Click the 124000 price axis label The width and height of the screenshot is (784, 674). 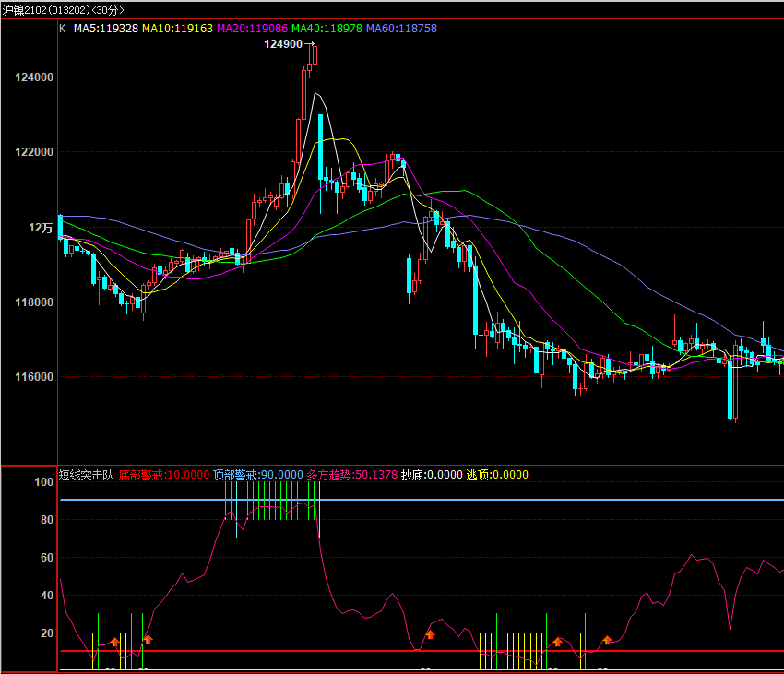point(34,77)
